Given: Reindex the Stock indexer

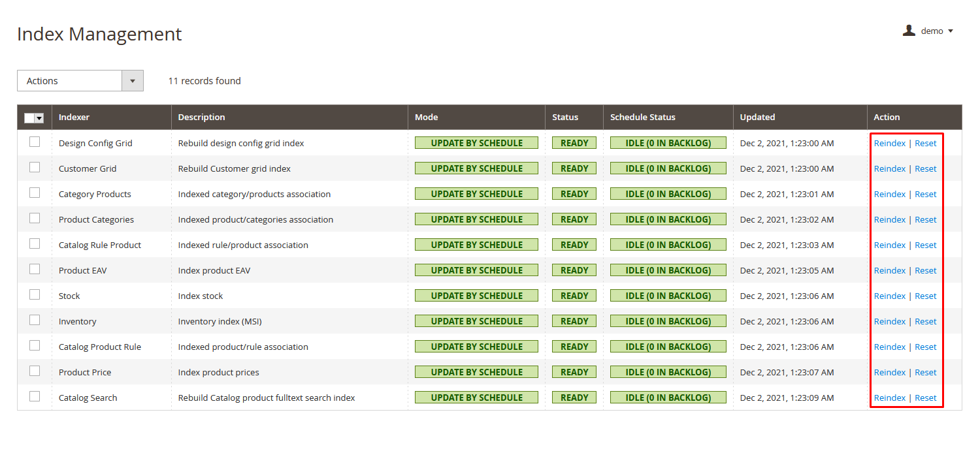Looking at the screenshot, I should point(890,296).
